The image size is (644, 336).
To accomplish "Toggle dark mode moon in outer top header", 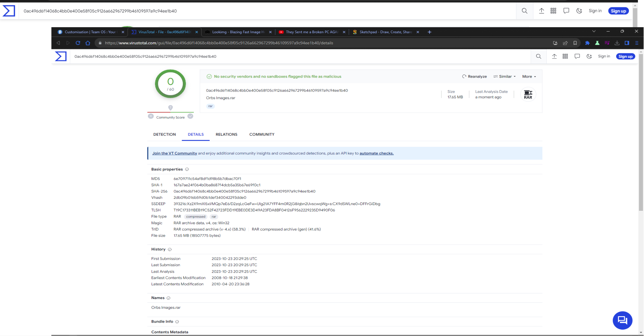I will (x=579, y=11).
